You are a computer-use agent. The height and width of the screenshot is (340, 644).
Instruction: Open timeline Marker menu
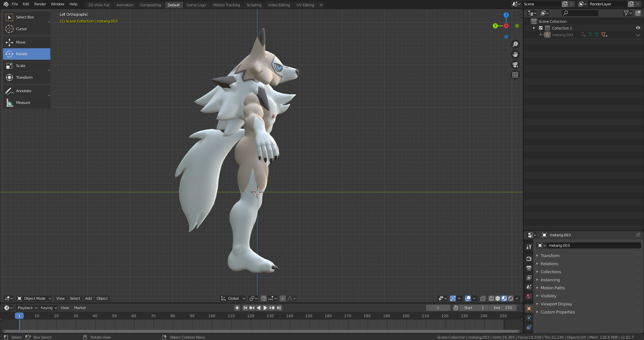click(80, 308)
